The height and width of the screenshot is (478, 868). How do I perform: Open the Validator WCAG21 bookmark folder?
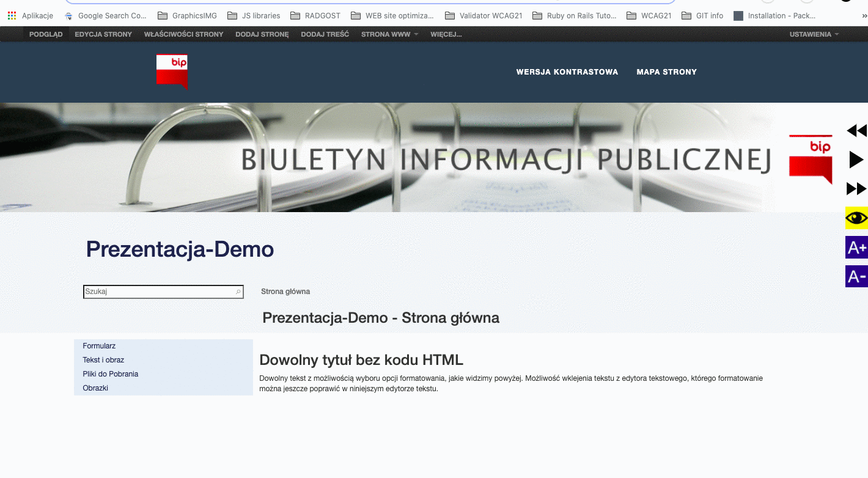click(484, 16)
